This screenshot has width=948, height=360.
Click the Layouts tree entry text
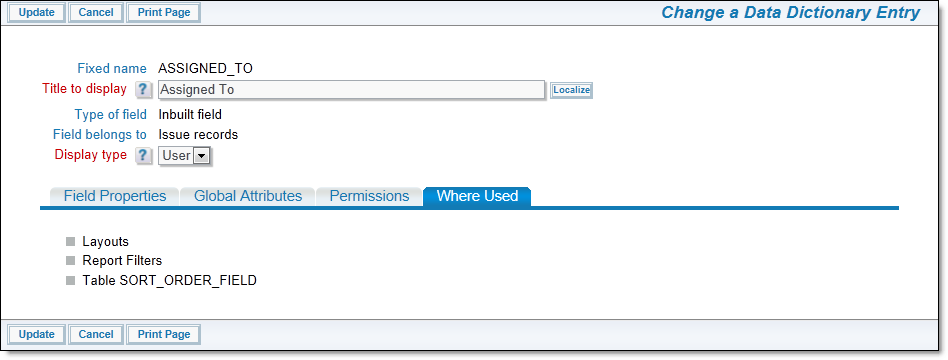point(106,241)
